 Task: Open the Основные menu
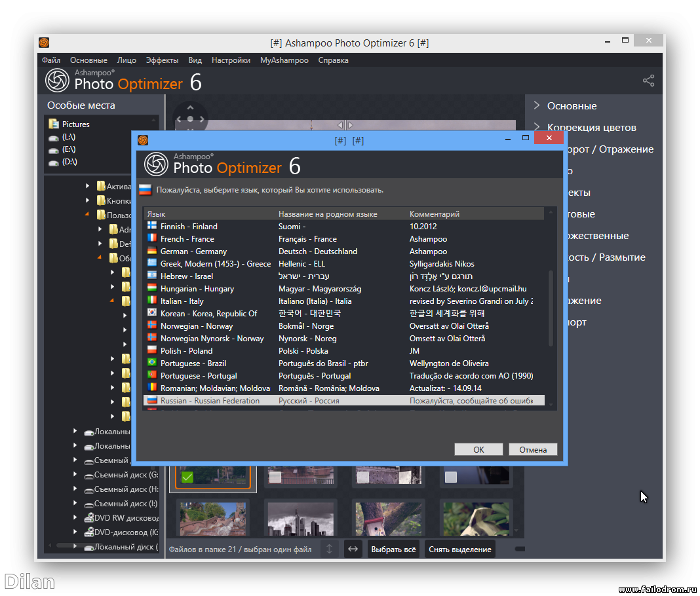(x=88, y=60)
